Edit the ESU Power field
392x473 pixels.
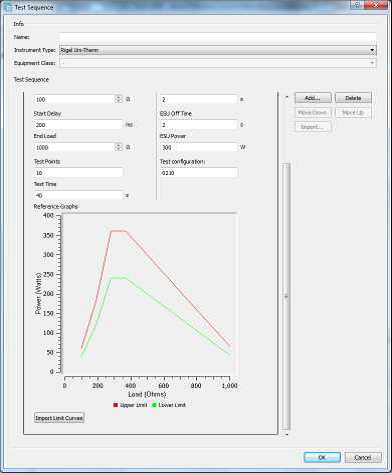(199, 147)
